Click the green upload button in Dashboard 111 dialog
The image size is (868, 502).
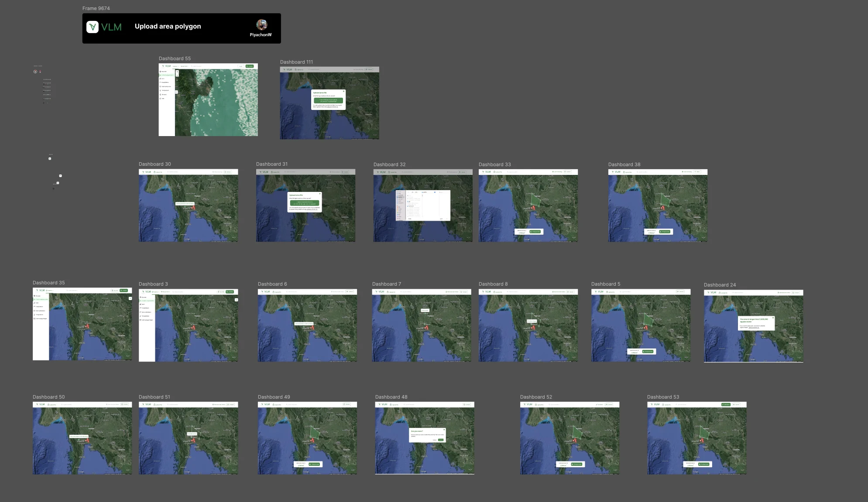tap(328, 100)
